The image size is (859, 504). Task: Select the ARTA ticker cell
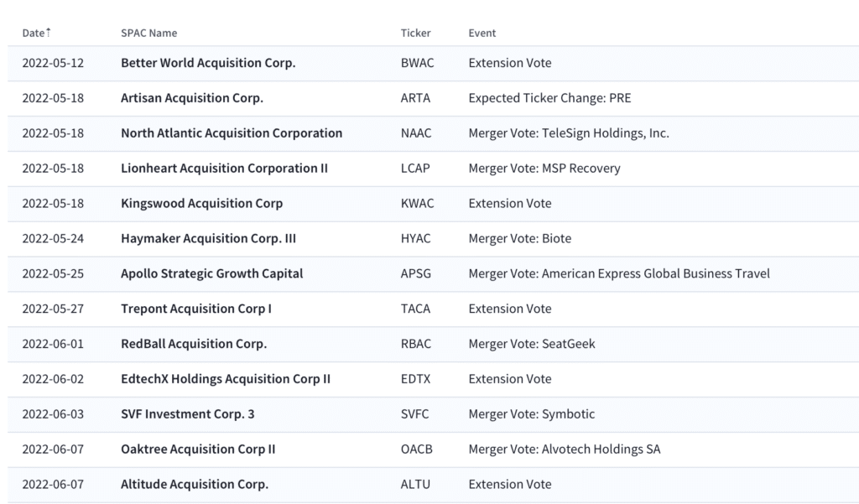click(415, 98)
